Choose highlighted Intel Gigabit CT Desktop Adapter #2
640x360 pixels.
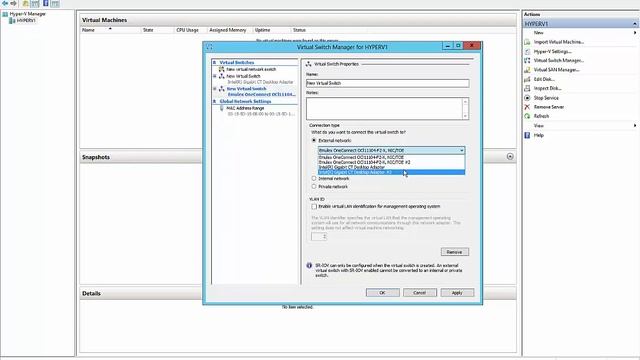tap(391, 172)
